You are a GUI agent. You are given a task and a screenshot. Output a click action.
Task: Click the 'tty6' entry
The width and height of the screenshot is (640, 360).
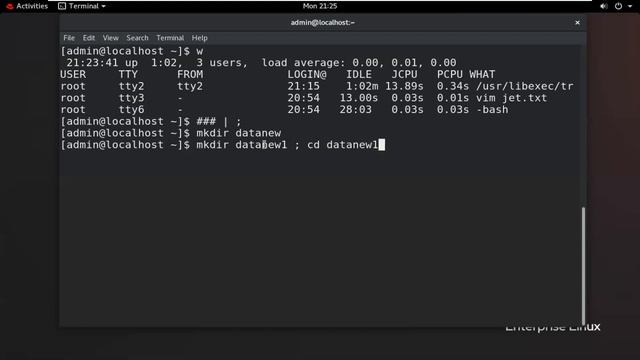tap(131, 110)
